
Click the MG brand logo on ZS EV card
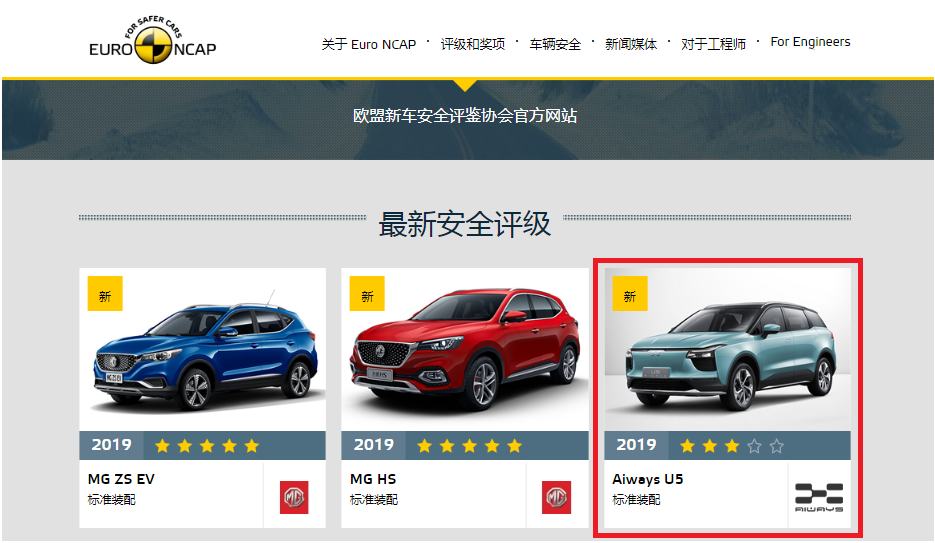click(294, 497)
